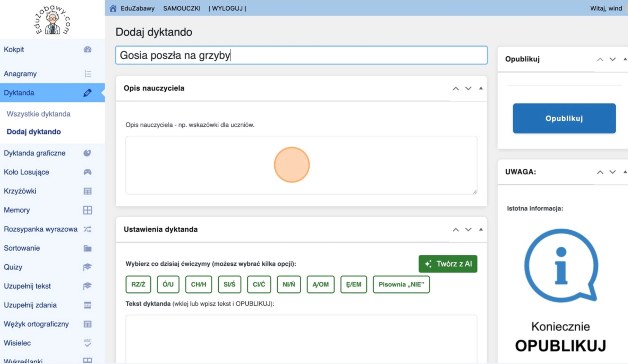The width and height of the screenshot is (628, 364).
Task: Click the Krzyżówki grid icon
Action: [x=87, y=191]
